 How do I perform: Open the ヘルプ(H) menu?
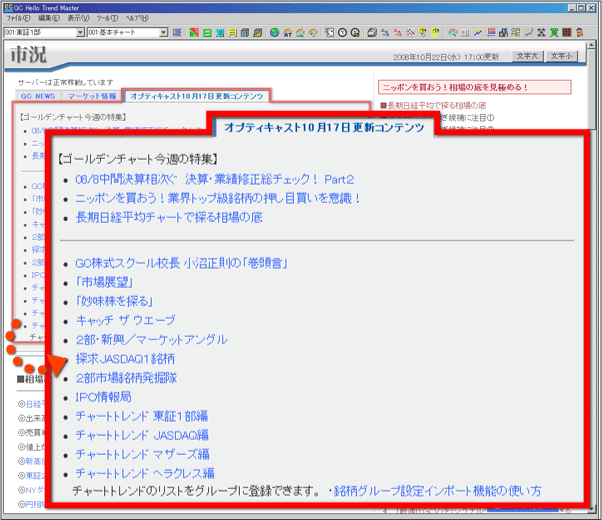pyautogui.click(x=137, y=18)
